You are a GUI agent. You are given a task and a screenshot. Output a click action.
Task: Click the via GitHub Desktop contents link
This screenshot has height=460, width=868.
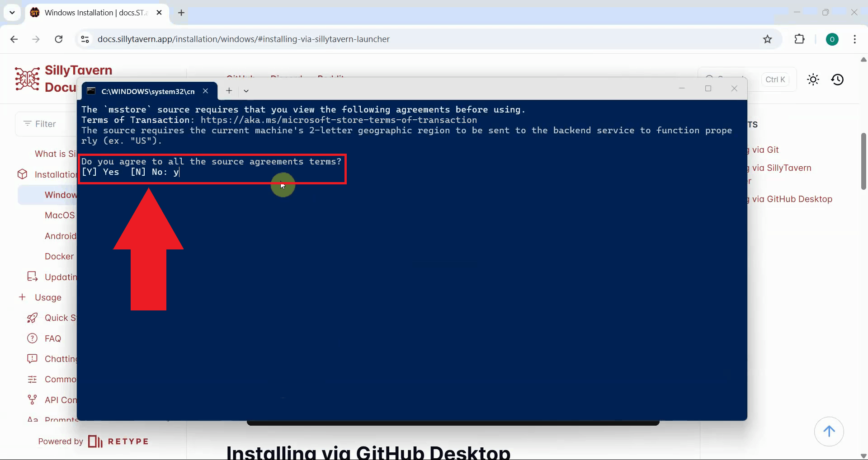click(792, 199)
